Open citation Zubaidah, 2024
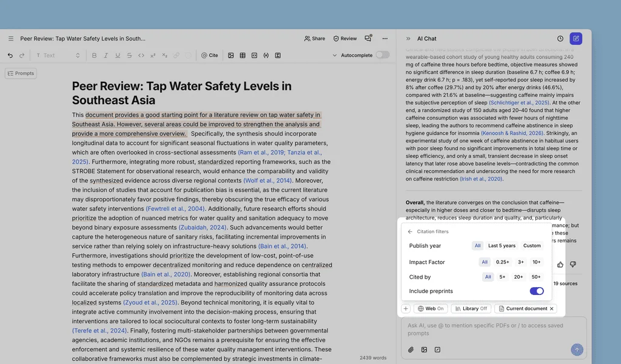Viewport: 621px width, 364px height. point(203,228)
